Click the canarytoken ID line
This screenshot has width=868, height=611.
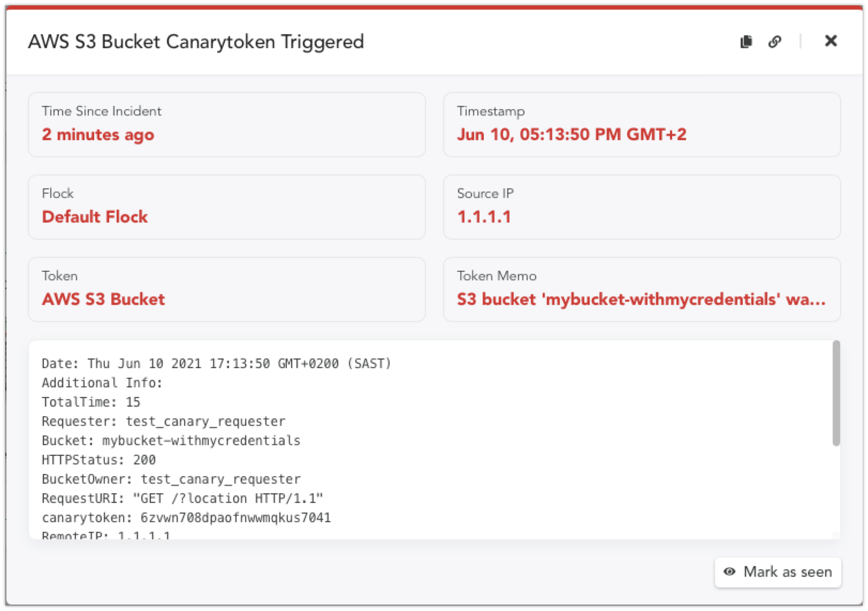pyautogui.click(x=186, y=518)
